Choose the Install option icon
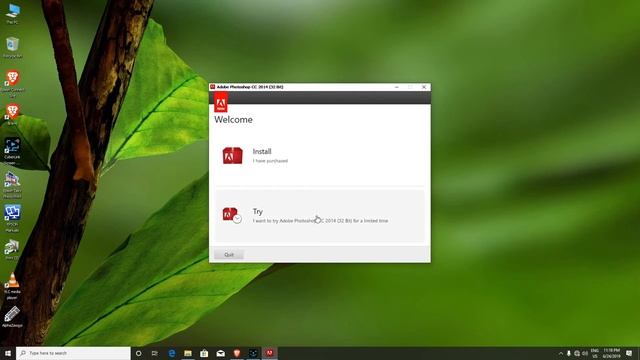The height and width of the screenshot is (360, 640). coord(233,156)
